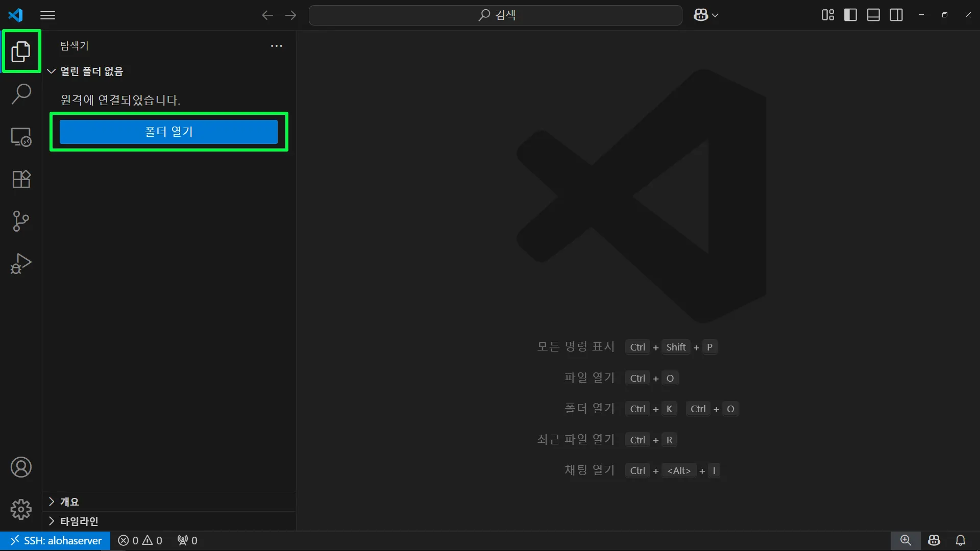Open the hamburger application menu

pos(47,15)
